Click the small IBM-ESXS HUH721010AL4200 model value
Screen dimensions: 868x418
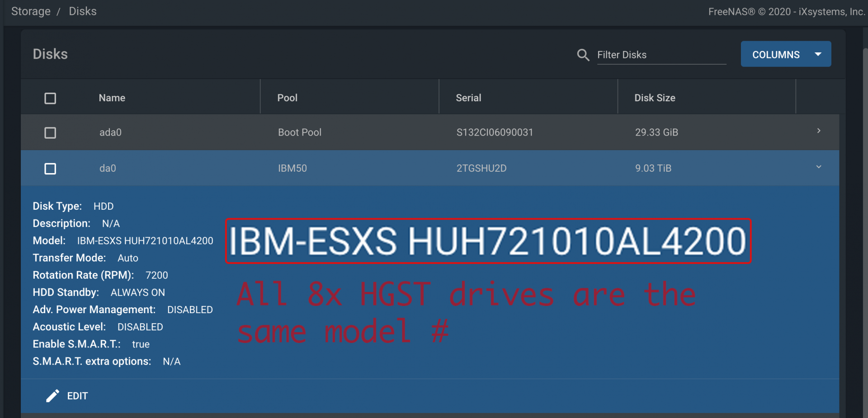pos(145,241)
